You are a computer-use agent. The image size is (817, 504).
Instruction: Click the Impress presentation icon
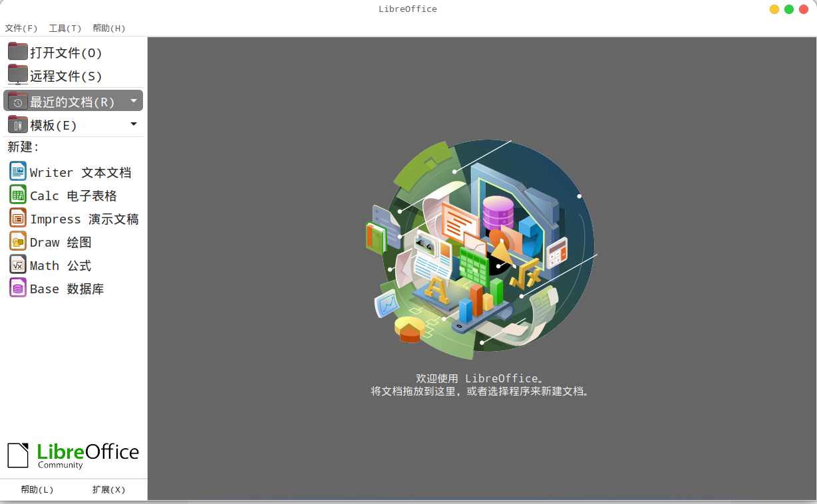point(18,218)
